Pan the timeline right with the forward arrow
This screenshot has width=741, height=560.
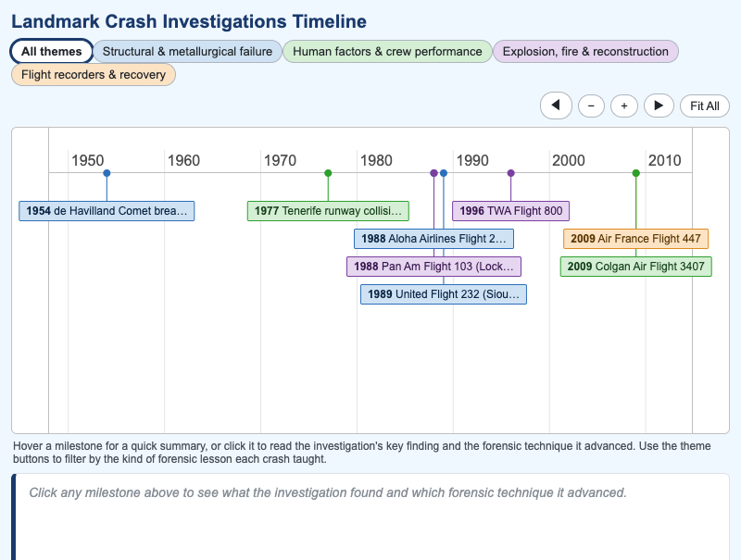659,106
